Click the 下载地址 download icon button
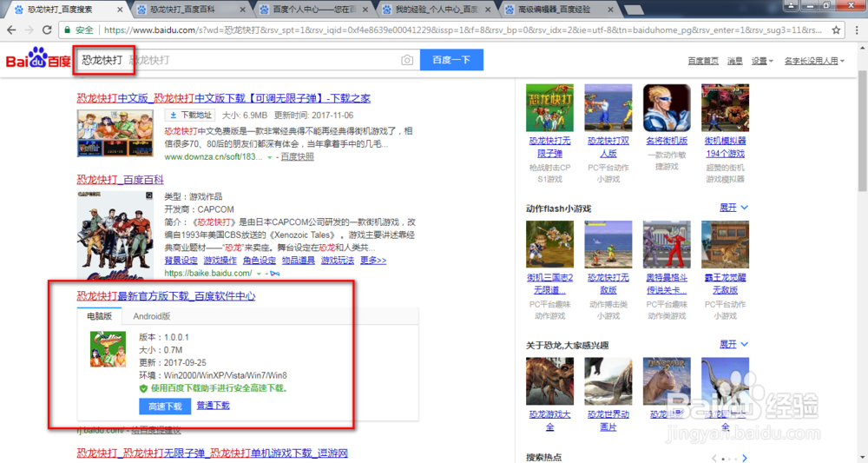Screen dimensions: 868x463 pyautogui.click(x=190, y=116)
